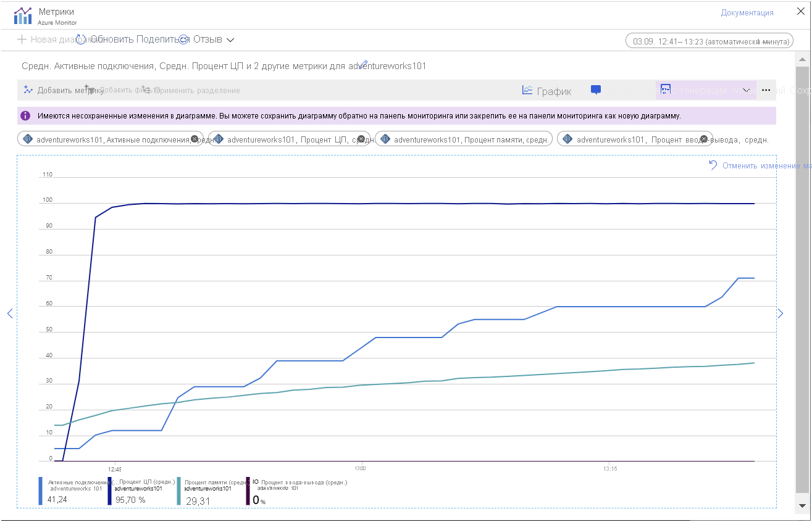
Task: Click the legend value 41,24
Action: (x=57, y=499)
